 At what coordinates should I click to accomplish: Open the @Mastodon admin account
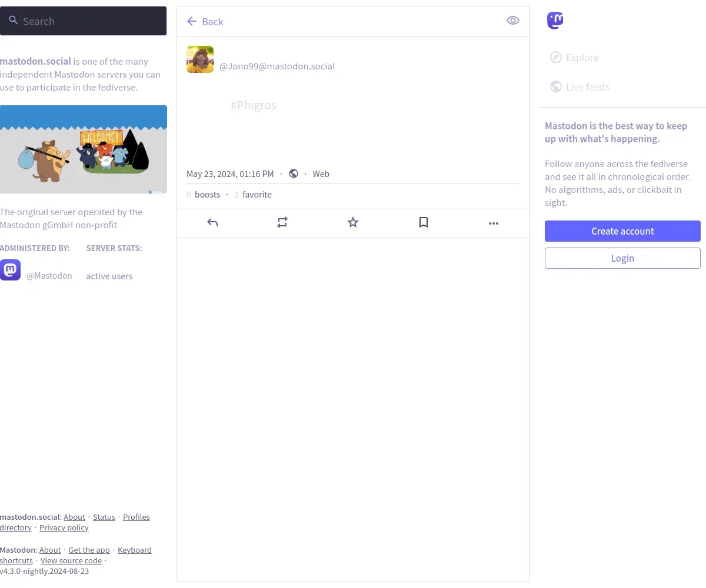tap(49, 276)
